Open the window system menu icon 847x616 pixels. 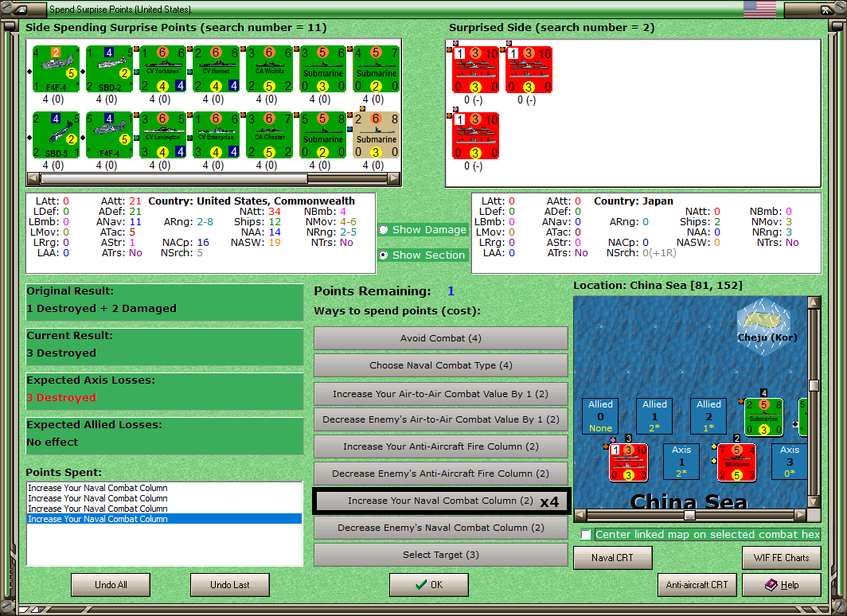(x=19, y=10)
